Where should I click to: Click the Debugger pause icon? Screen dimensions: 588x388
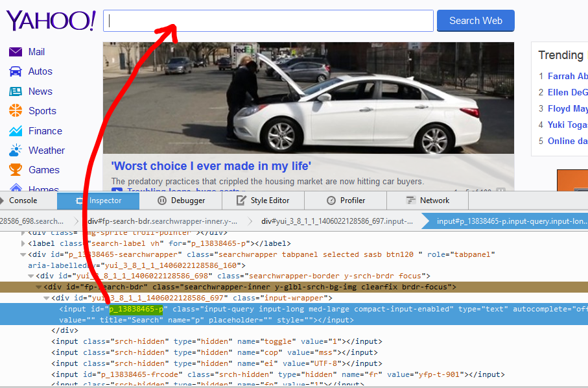click(161, 200)
